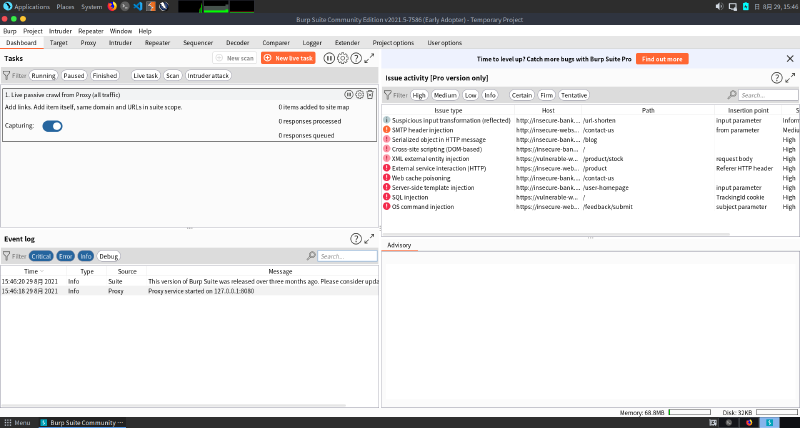Click severity icon of SMTP header injection
Image resolution: width=800 pixels, height=428 pixels.
[x=387, y=130]
